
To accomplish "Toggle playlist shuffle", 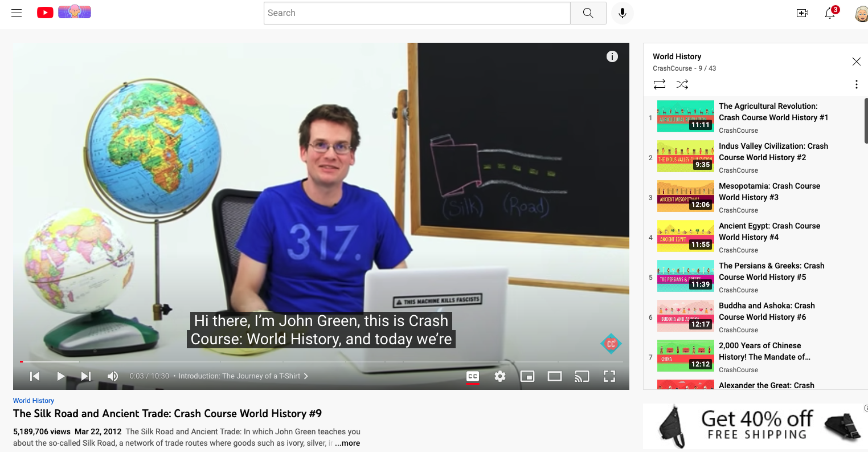I will coord(682,84).
